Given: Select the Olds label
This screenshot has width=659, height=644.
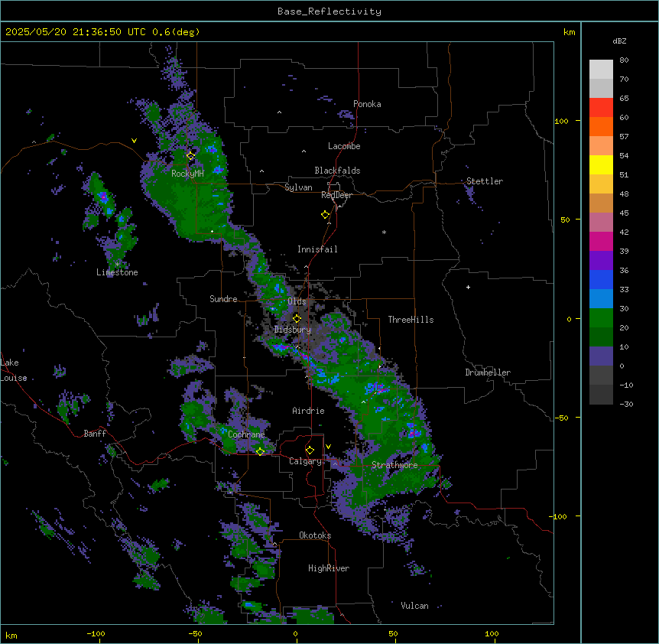Looking at the screenshot, I should (x=297, y=301).
